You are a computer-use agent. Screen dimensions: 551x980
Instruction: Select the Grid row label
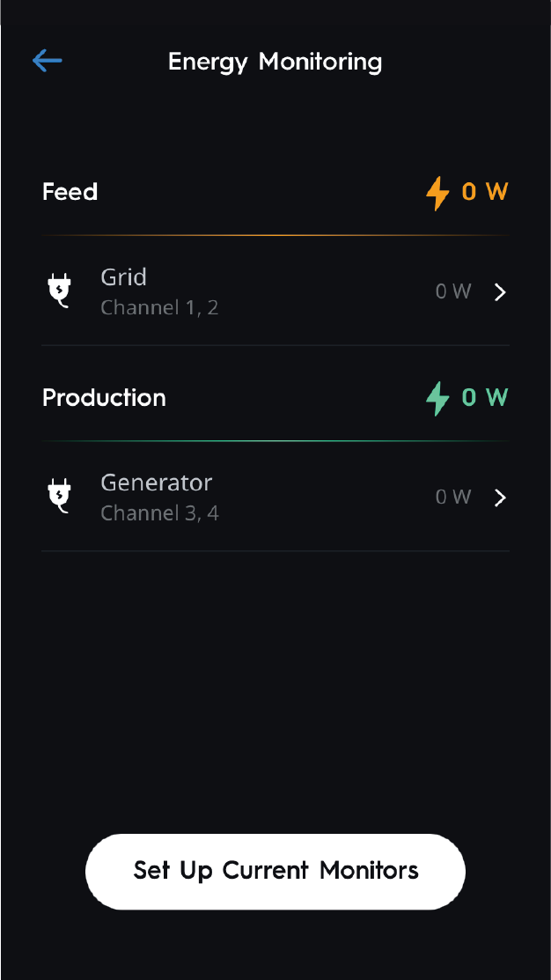124,277
